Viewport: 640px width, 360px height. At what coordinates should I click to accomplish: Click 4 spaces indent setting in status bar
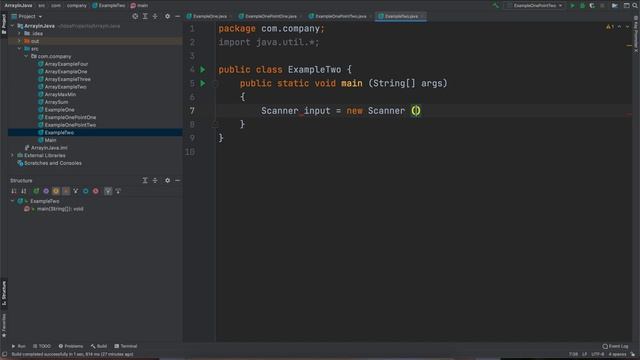pos(617,354)
